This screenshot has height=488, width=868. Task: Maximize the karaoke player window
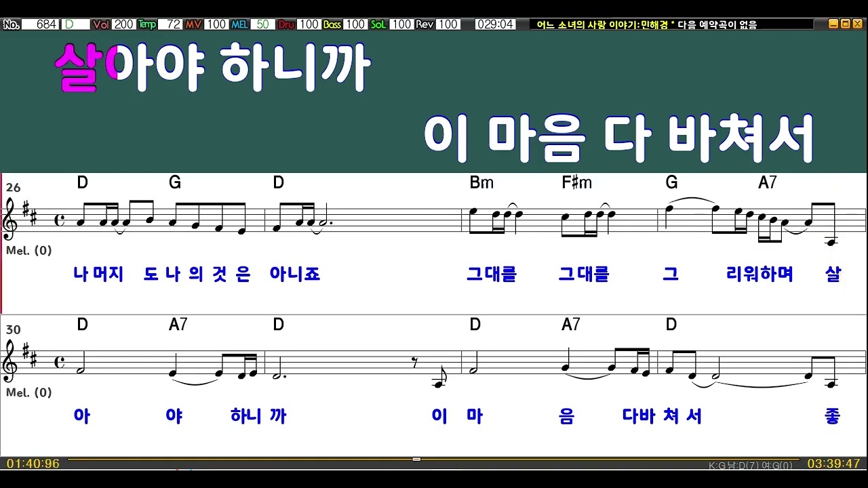coord(845,24)
